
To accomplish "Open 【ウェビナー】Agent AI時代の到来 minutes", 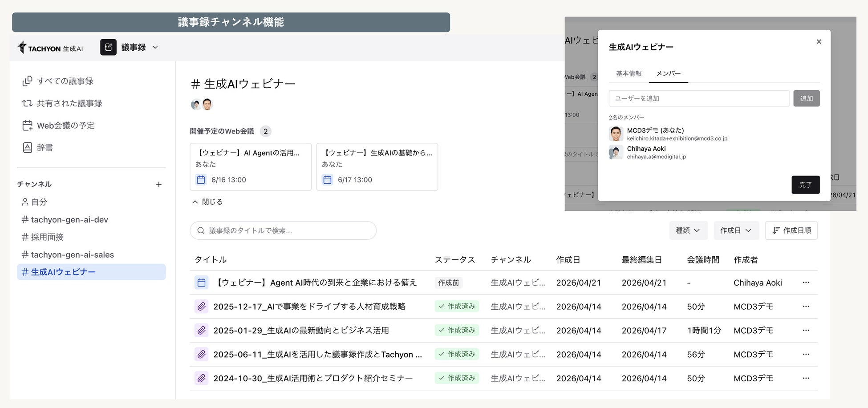I will pyautogui.click(x=315, y=283).
